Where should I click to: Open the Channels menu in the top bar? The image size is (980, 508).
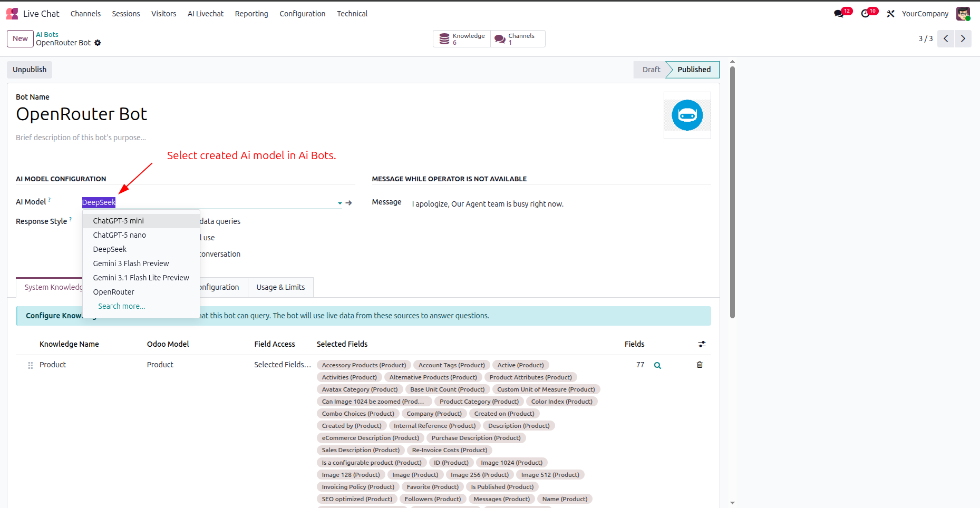85,14
